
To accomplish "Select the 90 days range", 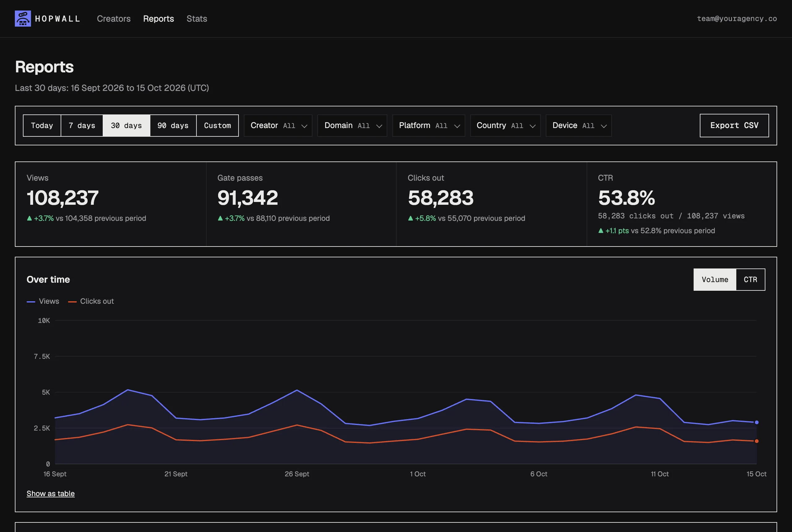I will (173, 126).
